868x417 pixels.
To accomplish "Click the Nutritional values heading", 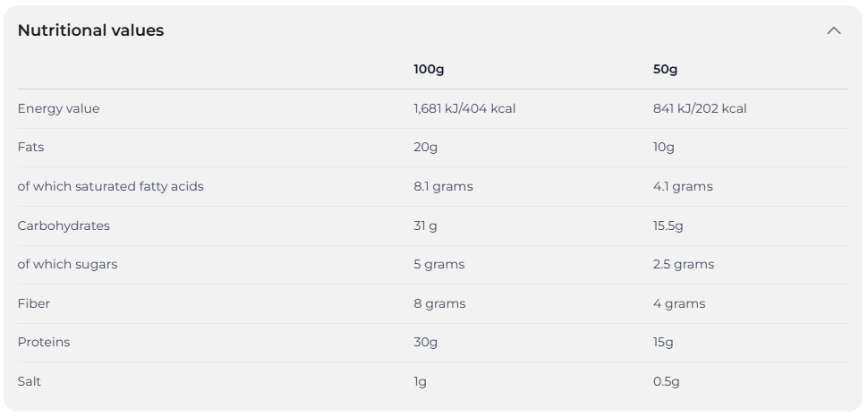I will [x=90, y=30].
